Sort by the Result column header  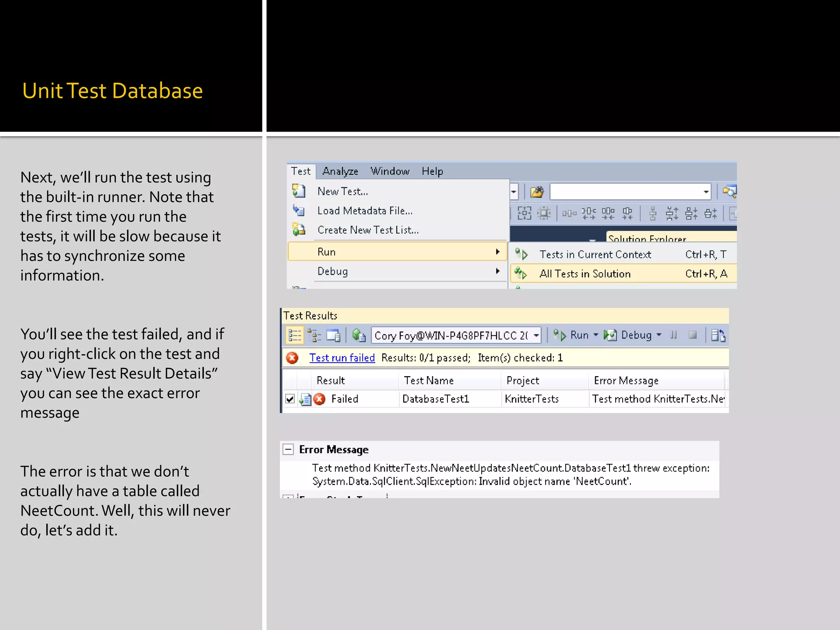[355, 381]
